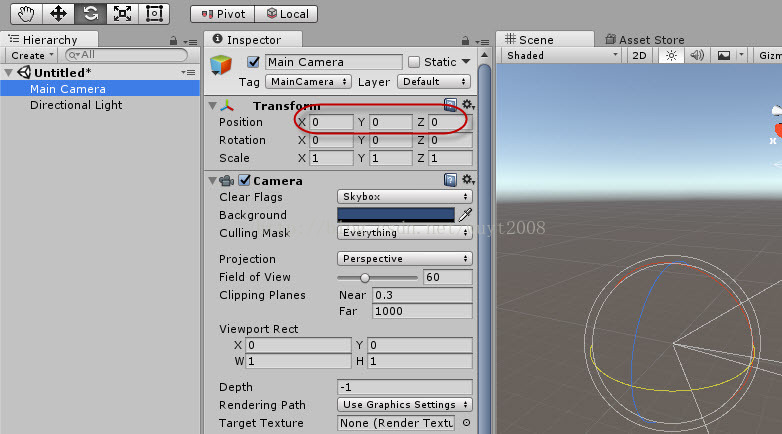
Task: Click Viewport Rect W field
Action: pyautogui.click(x=298, y=361)
